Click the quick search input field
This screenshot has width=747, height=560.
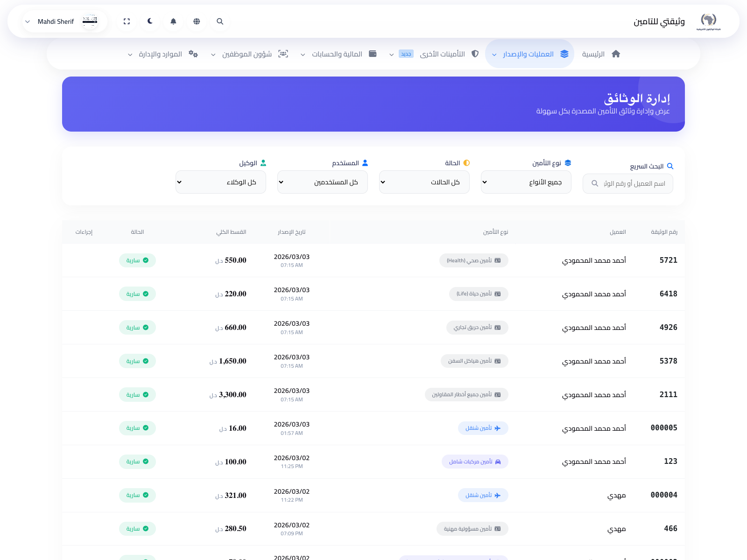click(627, 183)
